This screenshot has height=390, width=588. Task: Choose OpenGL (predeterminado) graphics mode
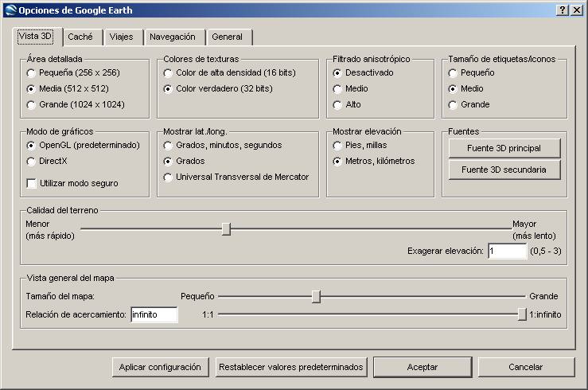click(84, 145)
